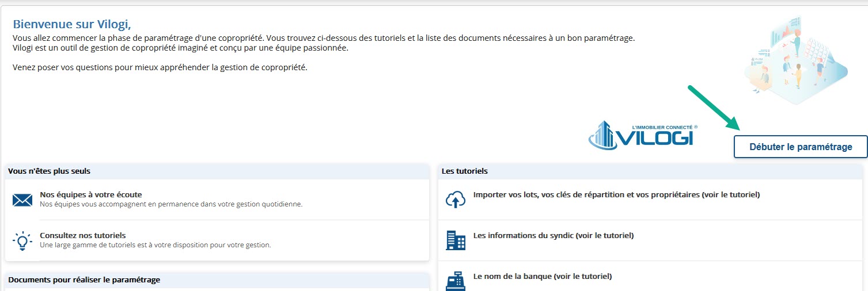The image size is (868, 291).
Task: Click the Bienvenue sur Vilogi heading
Action: coord(72,24)
